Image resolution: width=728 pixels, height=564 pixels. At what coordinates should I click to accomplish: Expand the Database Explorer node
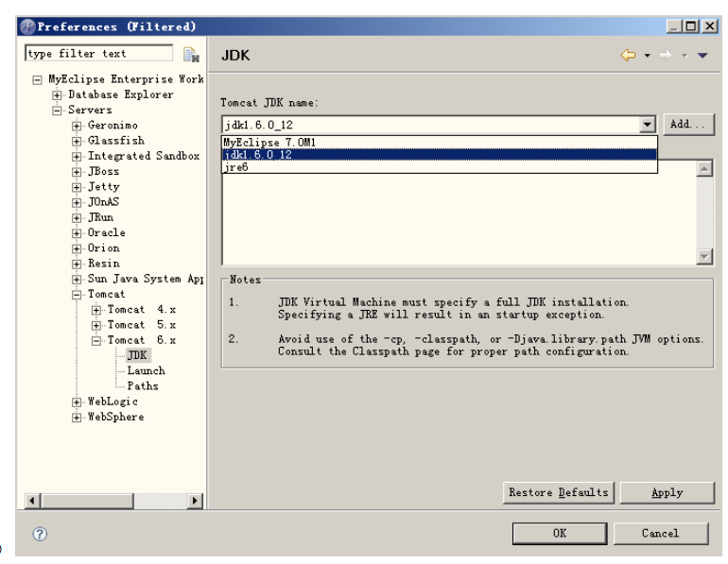[x=57, y=95]
